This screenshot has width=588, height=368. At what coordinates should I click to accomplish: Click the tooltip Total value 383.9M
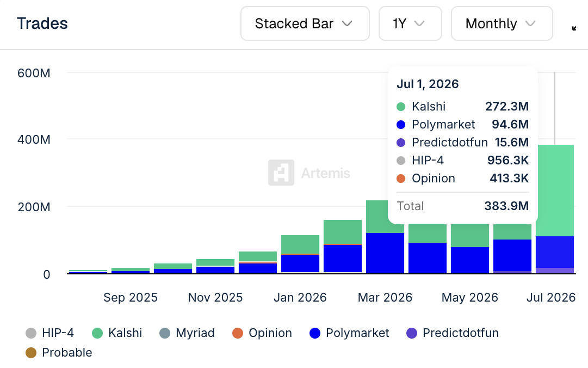click(506, 206)
